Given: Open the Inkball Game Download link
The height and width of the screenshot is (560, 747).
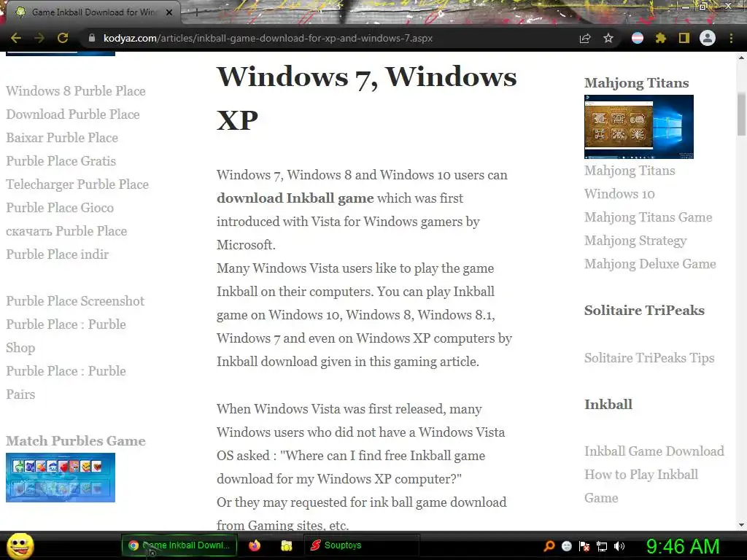Looking at the screenshot, I should click(x=654, y=451).
